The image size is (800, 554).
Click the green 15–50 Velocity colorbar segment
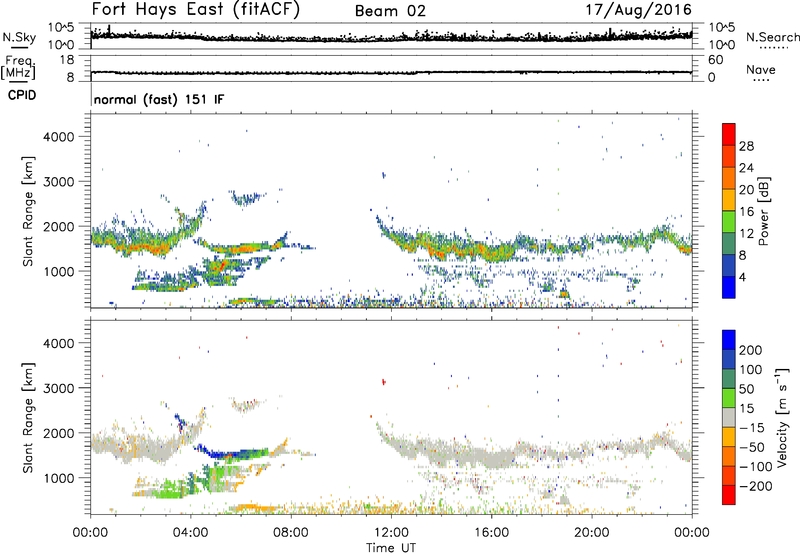point(729,398)
